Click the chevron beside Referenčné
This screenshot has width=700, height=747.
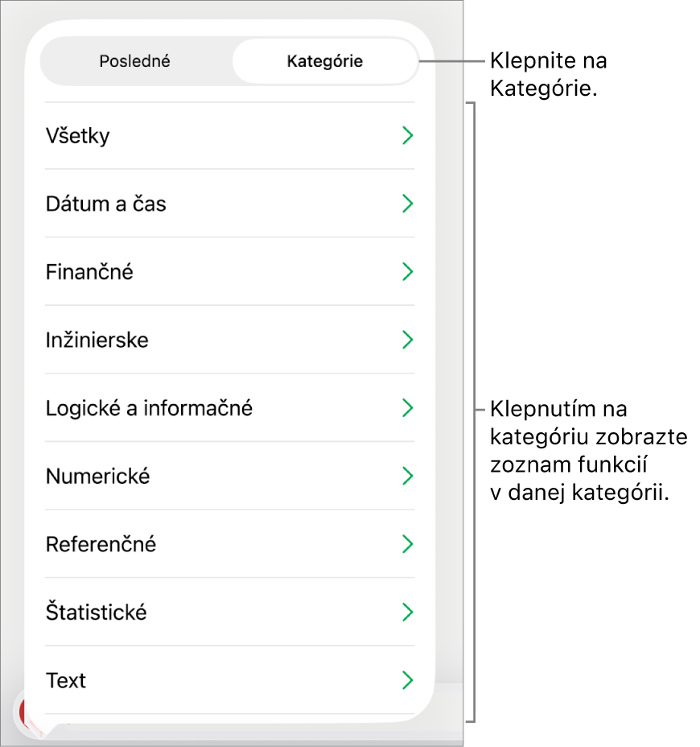pos(407,544)
